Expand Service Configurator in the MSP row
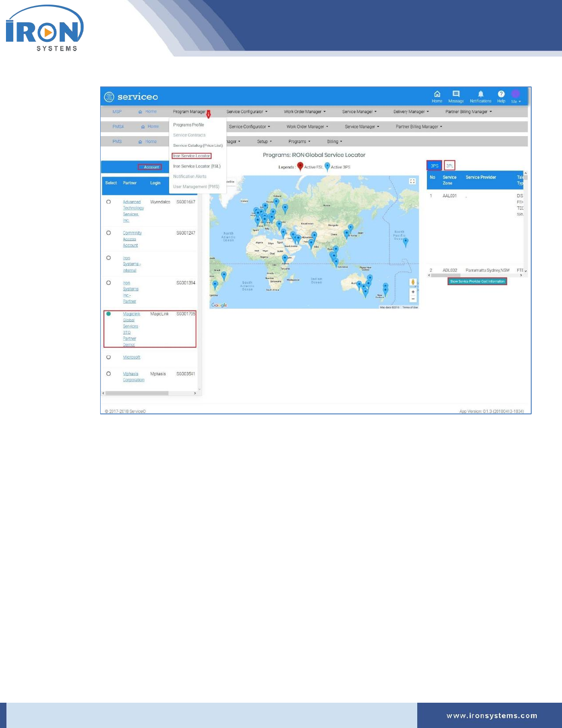This screenshot has height=728, width=562. pos(247,112)
